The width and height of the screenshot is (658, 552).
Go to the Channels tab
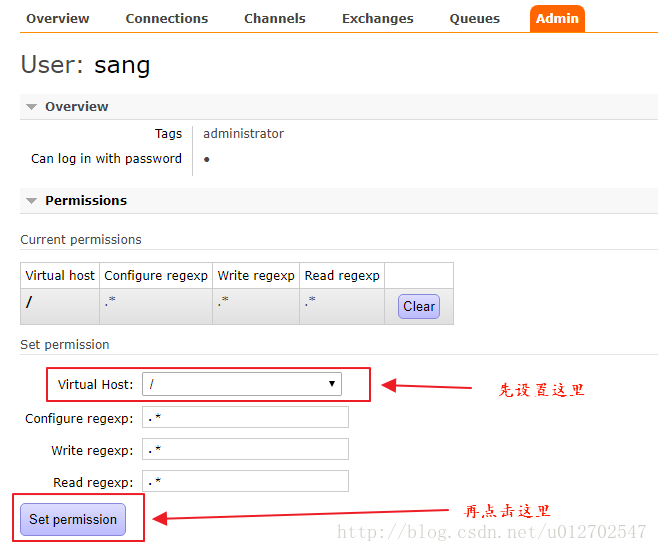[275, 18]
